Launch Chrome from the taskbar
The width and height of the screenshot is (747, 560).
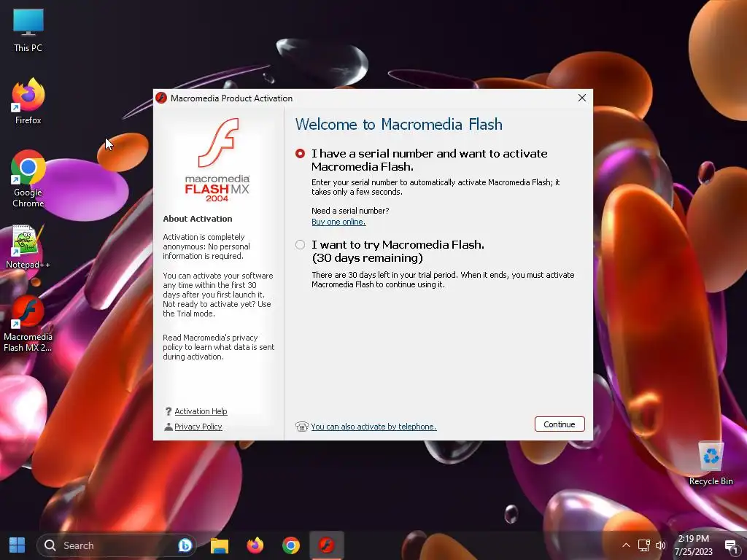(290, 545)
